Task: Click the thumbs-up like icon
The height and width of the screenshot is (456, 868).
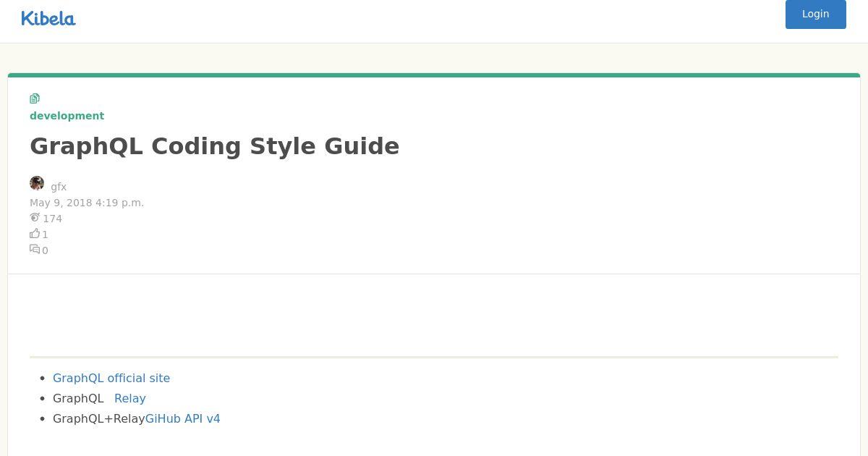Action: point(35,233)
